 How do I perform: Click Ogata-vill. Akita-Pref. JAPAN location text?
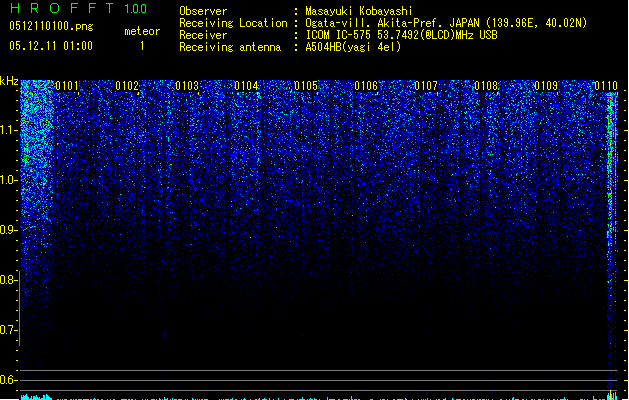click(x=446, y=23)
